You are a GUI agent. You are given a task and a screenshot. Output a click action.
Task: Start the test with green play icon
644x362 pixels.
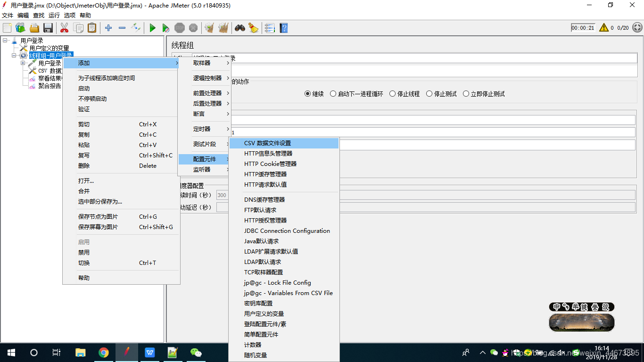point(152,28)
